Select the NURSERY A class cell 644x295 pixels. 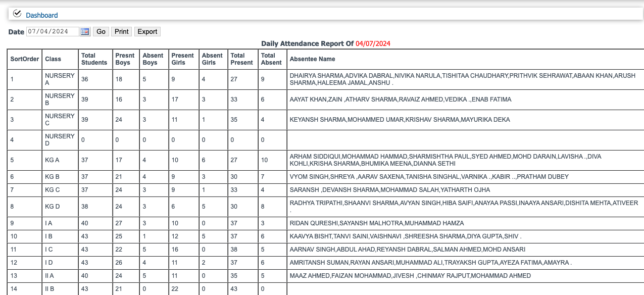(x=60, y=79)
